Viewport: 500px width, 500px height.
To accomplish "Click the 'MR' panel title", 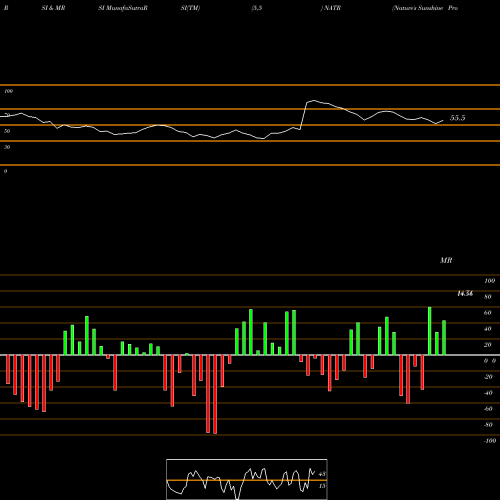I will click(x=446, y=260).
